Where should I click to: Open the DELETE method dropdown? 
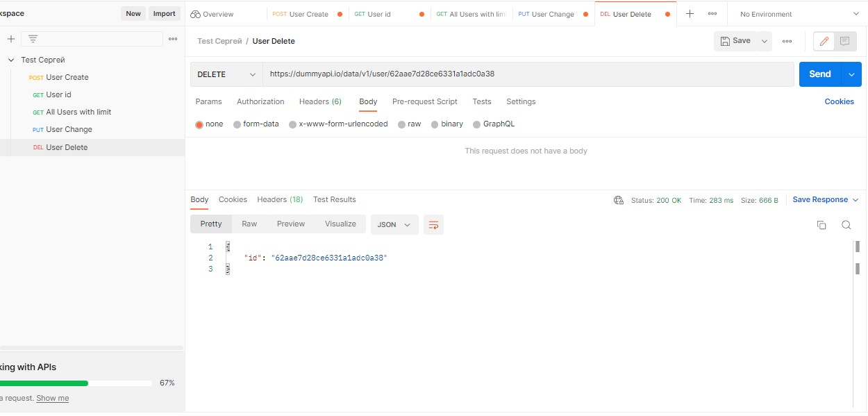226,74
